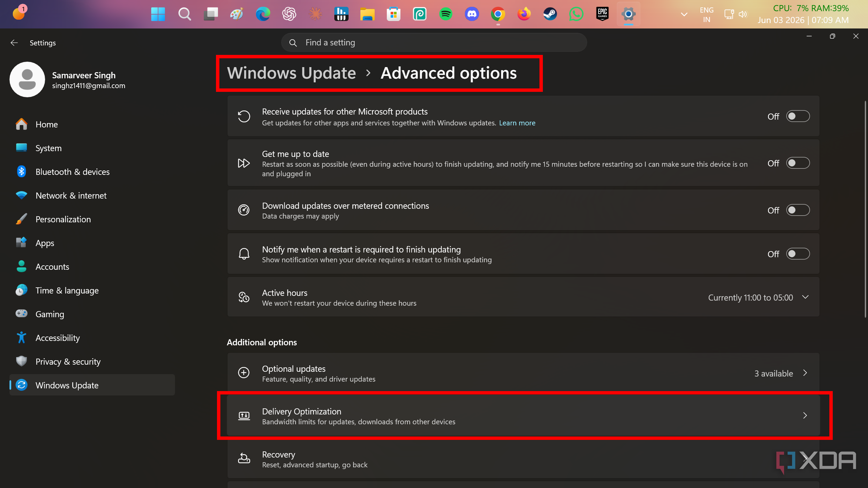This screenshot has height=488, width=868.
Task: Launch Steam from the taskbar
Action: 550,14
